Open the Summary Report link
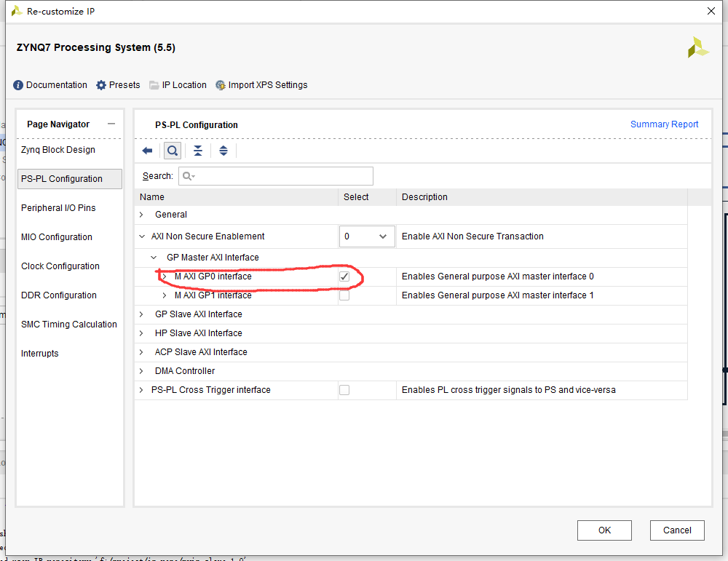The image size is (728, 561). pos(664,124)
